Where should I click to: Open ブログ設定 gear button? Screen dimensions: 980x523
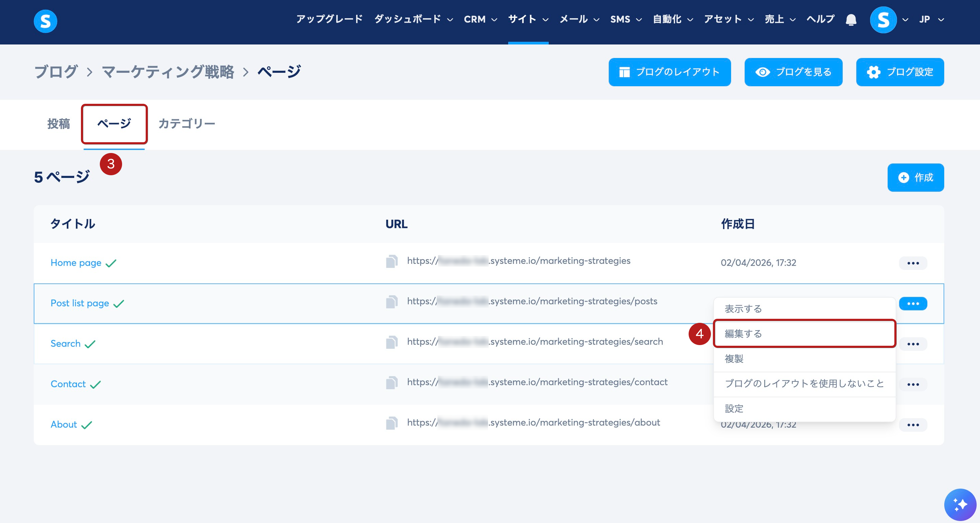pos(900,72)
